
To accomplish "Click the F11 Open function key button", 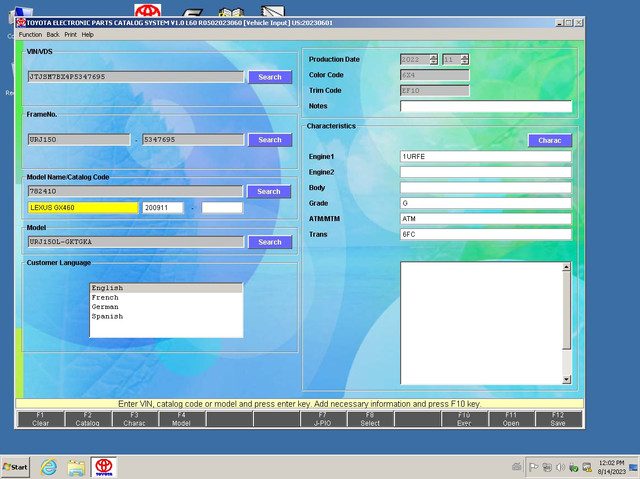I will (x=511, y=419).
